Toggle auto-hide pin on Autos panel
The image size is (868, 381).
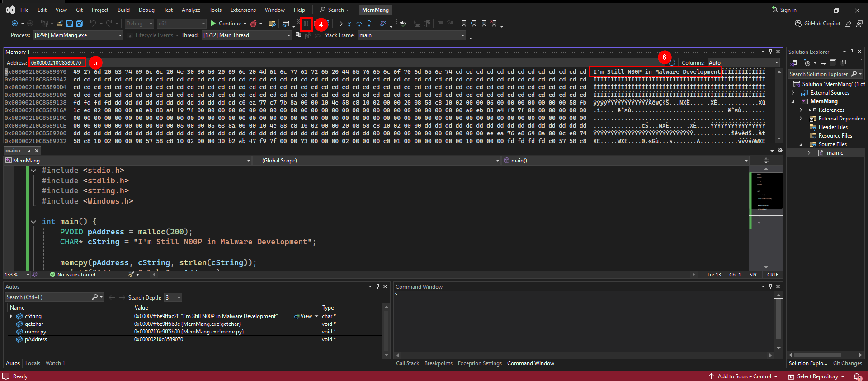(x=377, y=286)
